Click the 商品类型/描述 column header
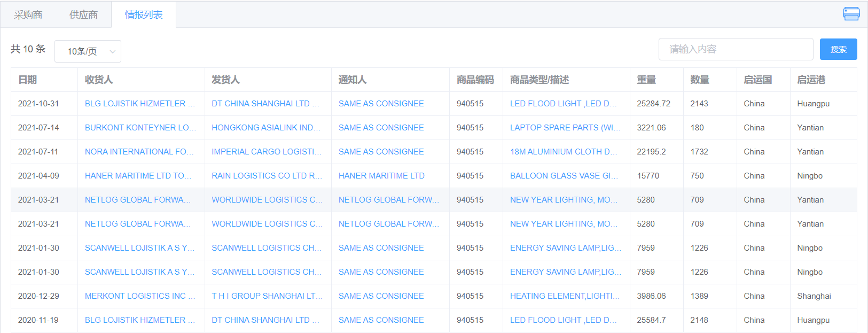 point(539,80)
